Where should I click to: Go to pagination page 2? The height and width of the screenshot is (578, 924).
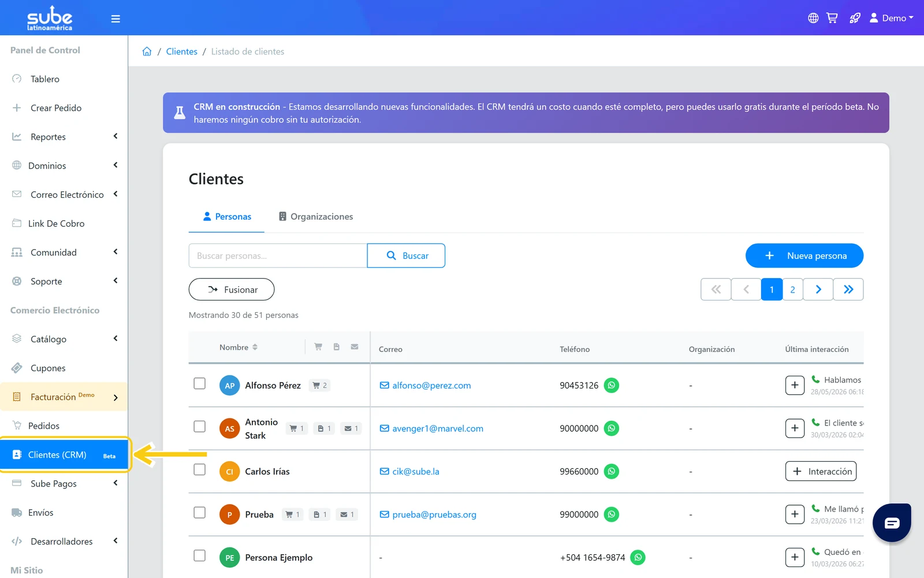pyautogui.click(x=793, y=290)
